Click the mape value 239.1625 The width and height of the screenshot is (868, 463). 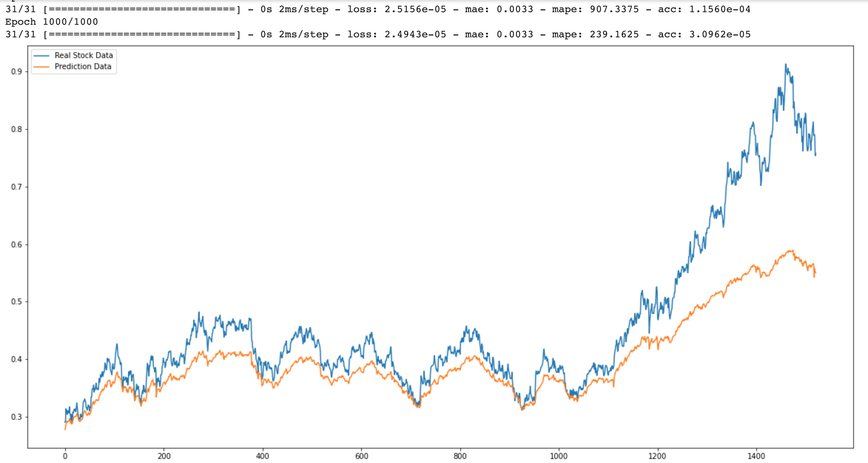click(614, 34)
